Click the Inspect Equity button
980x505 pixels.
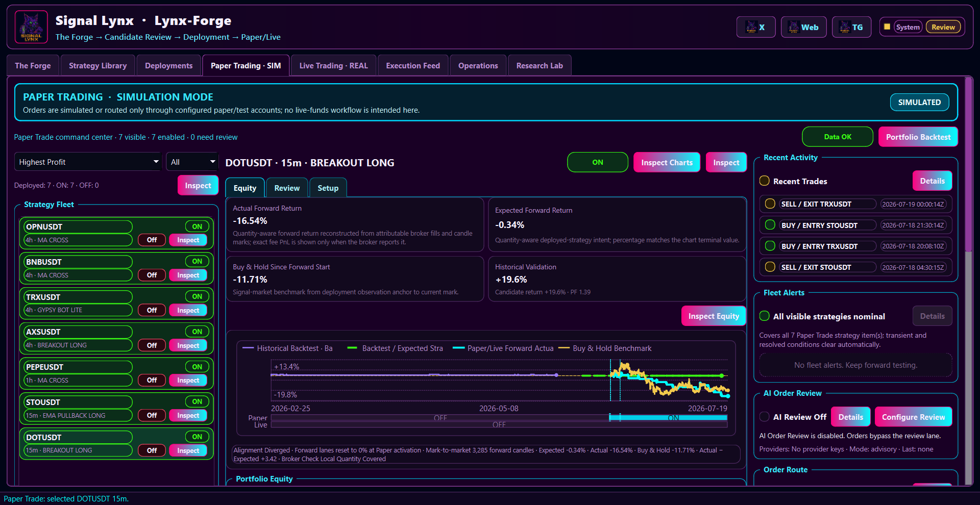[714, 316]
